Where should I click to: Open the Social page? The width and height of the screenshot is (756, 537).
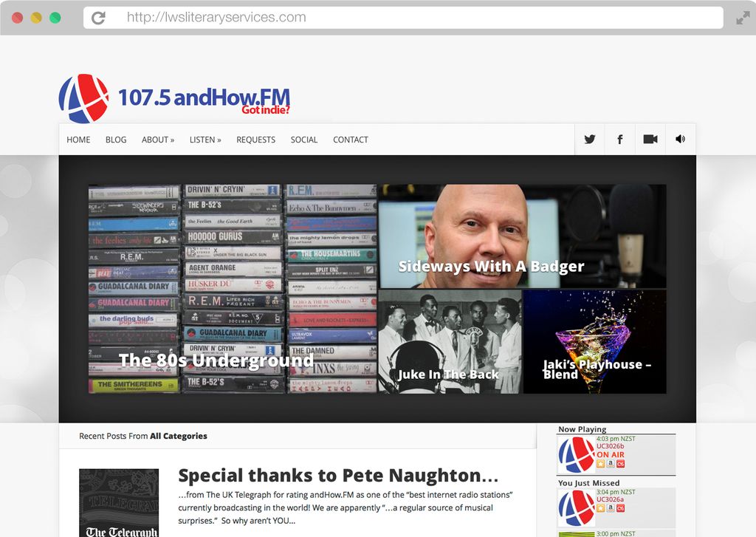point(303,140)
